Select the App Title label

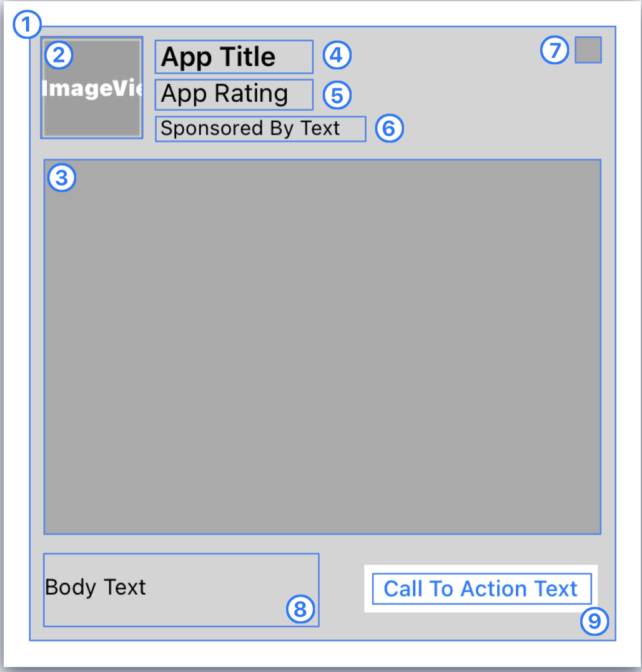click(234, 57)
